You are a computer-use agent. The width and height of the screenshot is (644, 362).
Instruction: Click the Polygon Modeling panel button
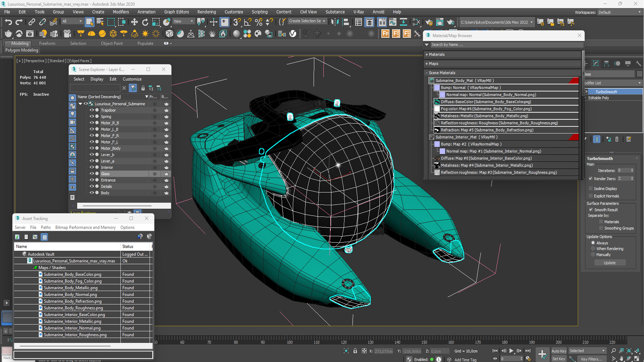click(x=22, y=50)
